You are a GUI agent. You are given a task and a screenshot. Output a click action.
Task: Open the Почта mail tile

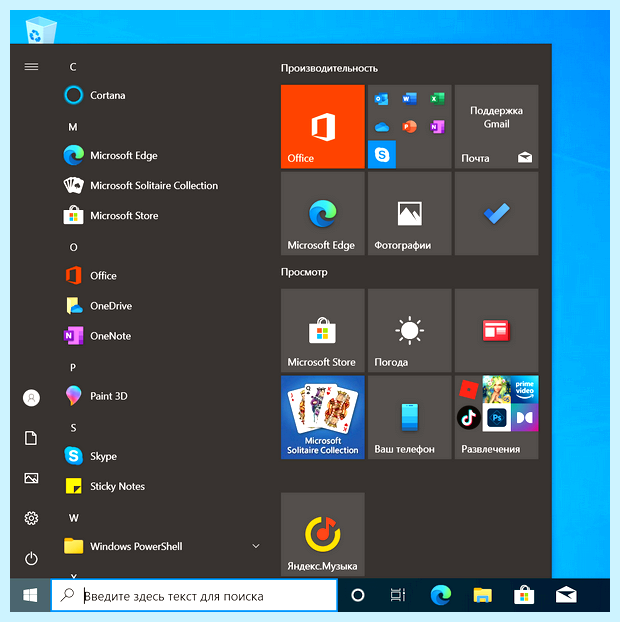point(496,127)
